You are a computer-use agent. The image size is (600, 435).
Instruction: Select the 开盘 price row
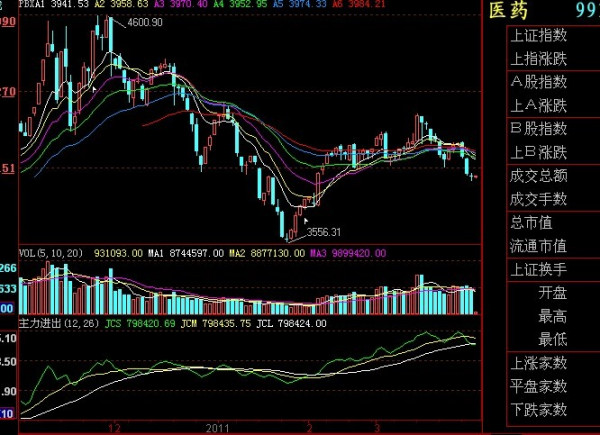[552, 293]
